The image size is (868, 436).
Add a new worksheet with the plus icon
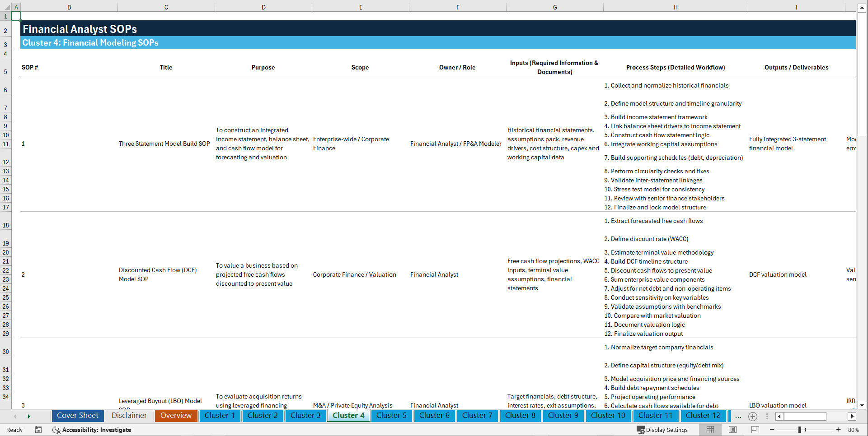(x=753, y=416)
